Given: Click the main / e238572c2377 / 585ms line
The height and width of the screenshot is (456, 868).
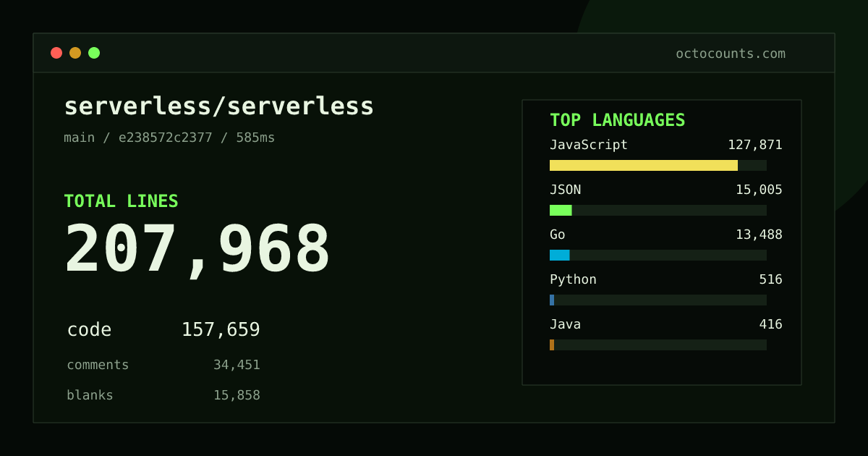Looking at the screenshot, I should point(169,138).
